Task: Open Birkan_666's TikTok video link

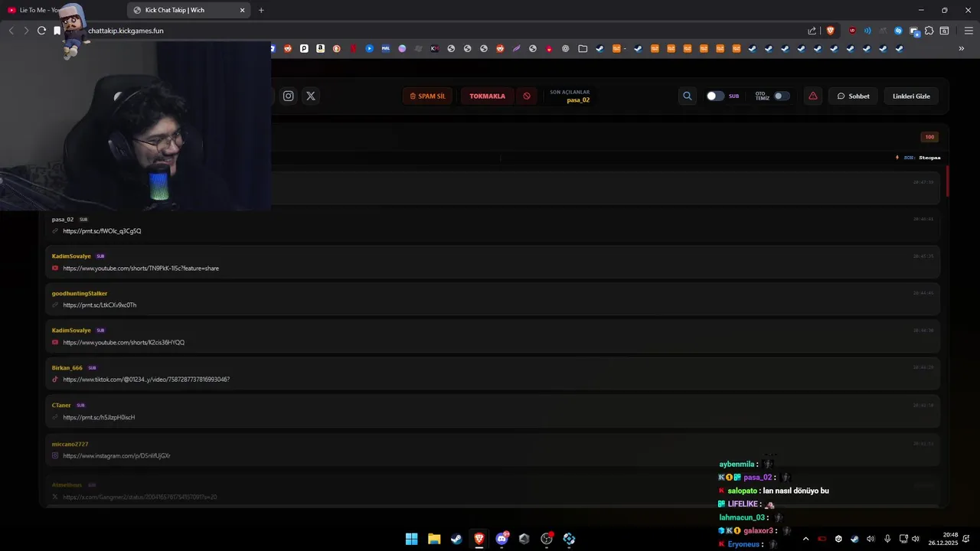Action: 146,380
